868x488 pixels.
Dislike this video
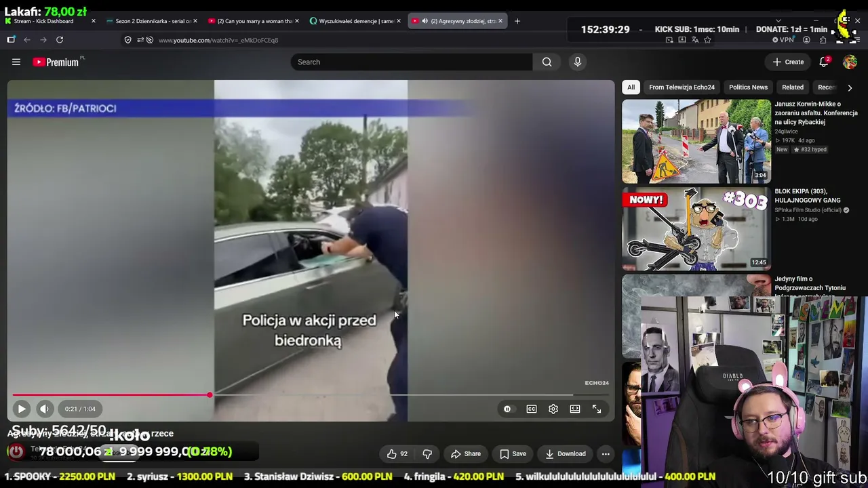pos(427,454)
